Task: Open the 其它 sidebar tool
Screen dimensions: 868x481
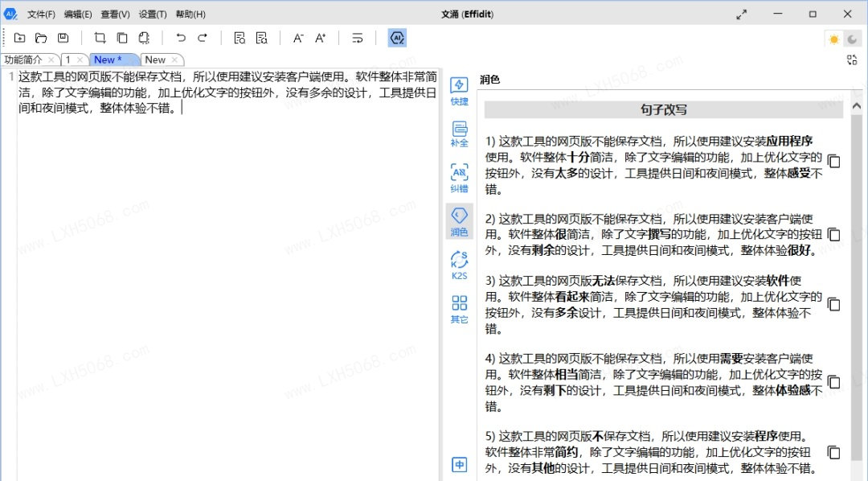Action: coord(459,309)
